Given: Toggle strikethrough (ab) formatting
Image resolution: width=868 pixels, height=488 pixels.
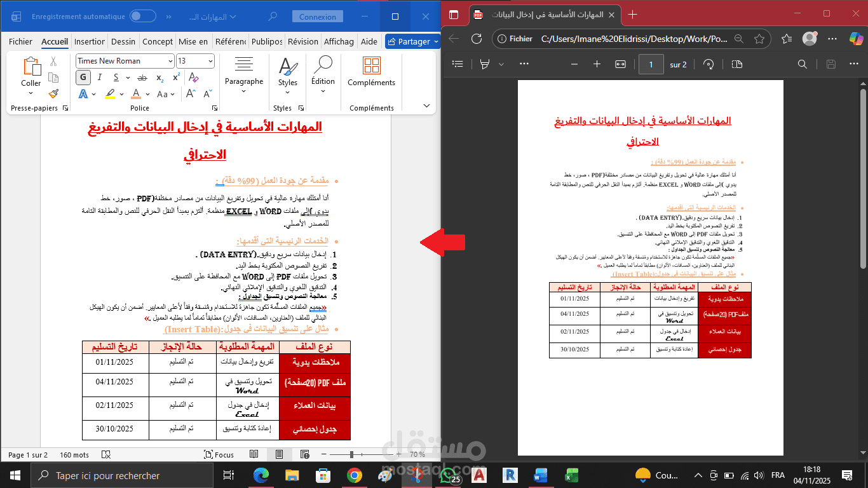Looking at the screenshot, I should click(142, 78).
